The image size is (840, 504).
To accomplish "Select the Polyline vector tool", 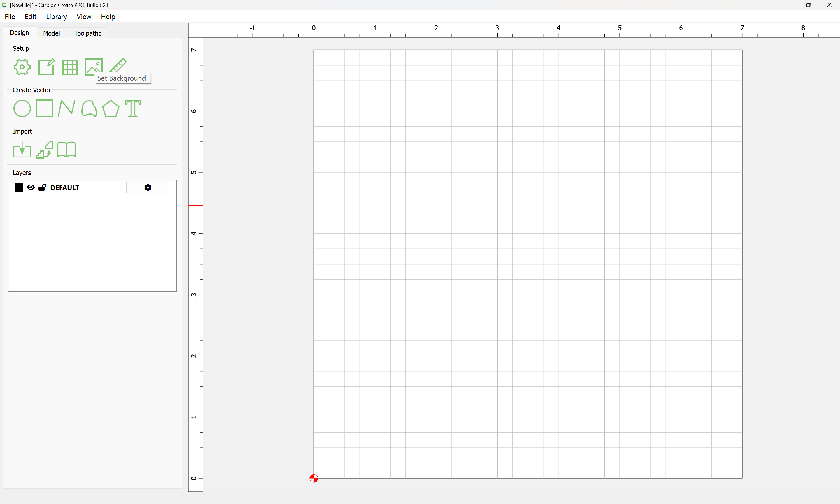I will point(66,108).
